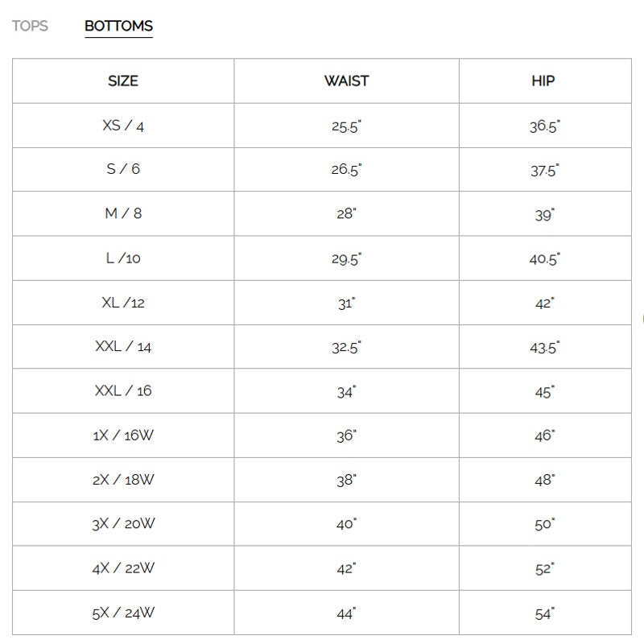The height and width of the screenshot is (644, 644).
Task: Click the 32.5" waist value
Action: coord(346,348)
